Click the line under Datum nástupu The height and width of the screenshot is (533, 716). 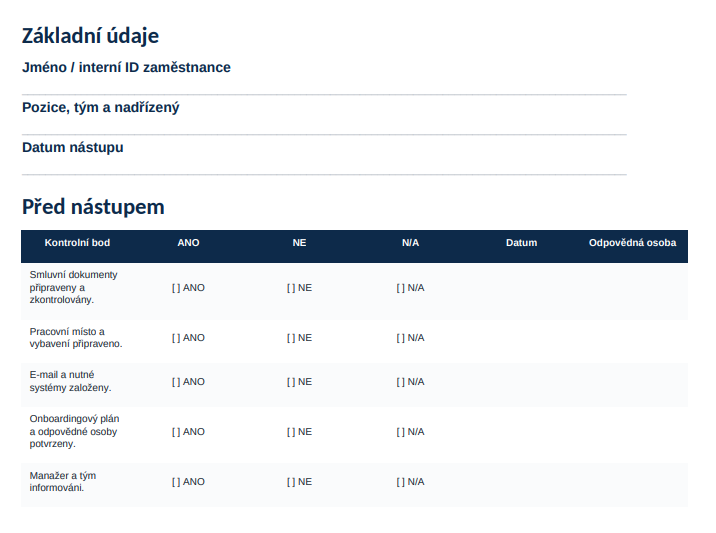324,174
